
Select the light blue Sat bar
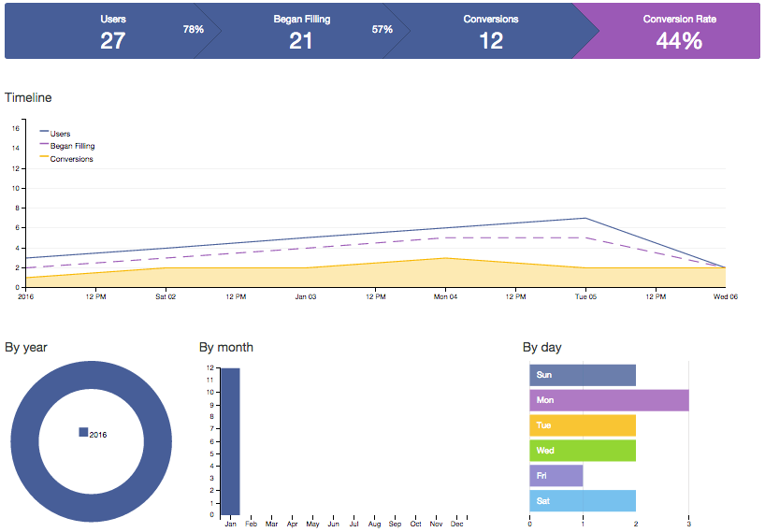coord(582,501)
